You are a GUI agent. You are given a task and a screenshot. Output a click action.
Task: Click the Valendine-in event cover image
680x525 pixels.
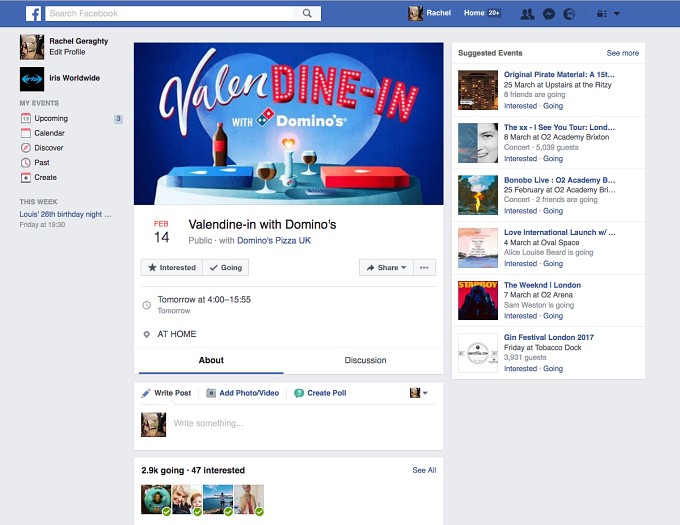(x=288, y=124)
